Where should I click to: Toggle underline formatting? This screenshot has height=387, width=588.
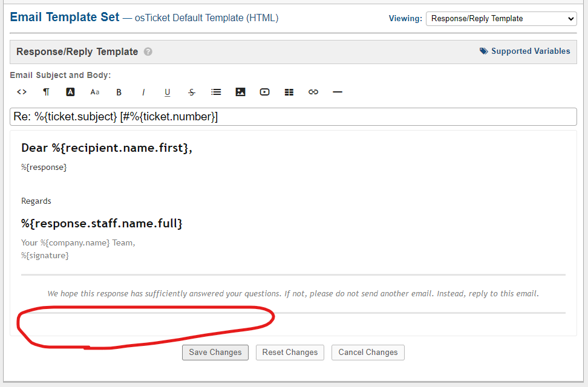[x=168, y=92]
